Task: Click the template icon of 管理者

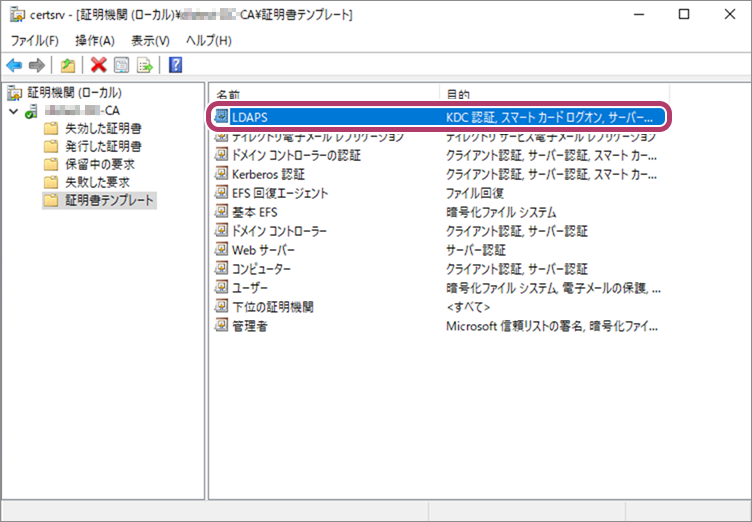Action: pyautogui.click(x=221, y=325)
